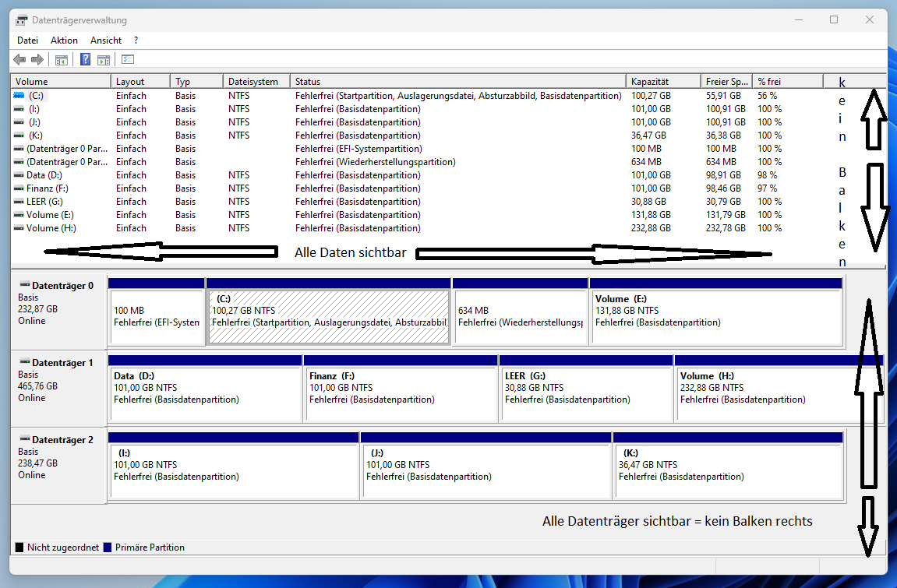The height and width of the screenshot is (588, 897).
Task: Click the drive icon of the Data (D:) row
Action: pyautogui.click(x=19, y=175)
